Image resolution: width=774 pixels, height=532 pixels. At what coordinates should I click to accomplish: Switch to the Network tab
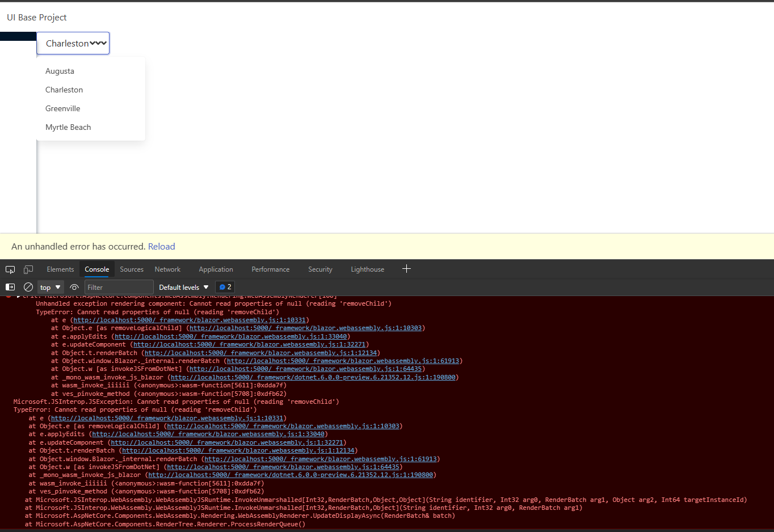click(x=167, y=269)
